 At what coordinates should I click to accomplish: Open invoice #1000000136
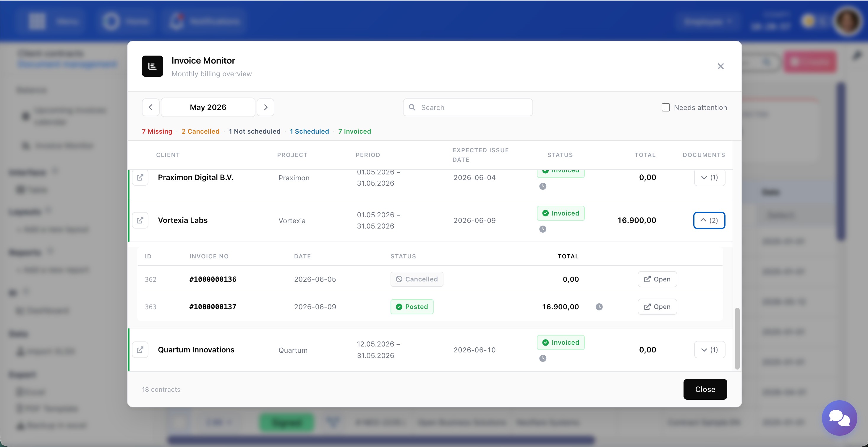tap(657, 279)
